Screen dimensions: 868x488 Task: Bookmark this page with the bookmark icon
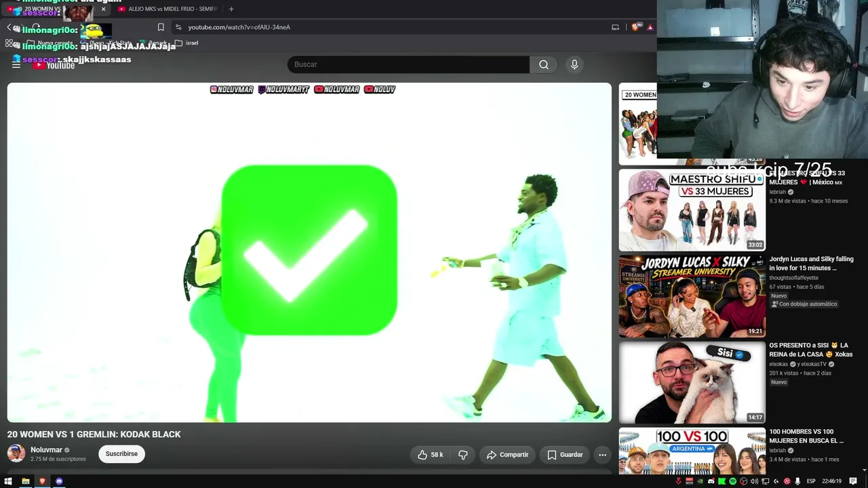tap(161, 27)
